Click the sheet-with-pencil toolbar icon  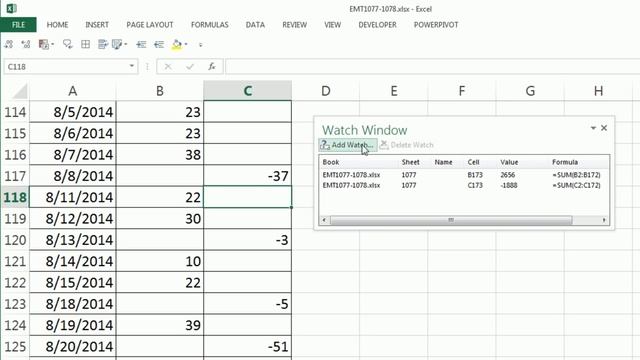pos(117,44)
